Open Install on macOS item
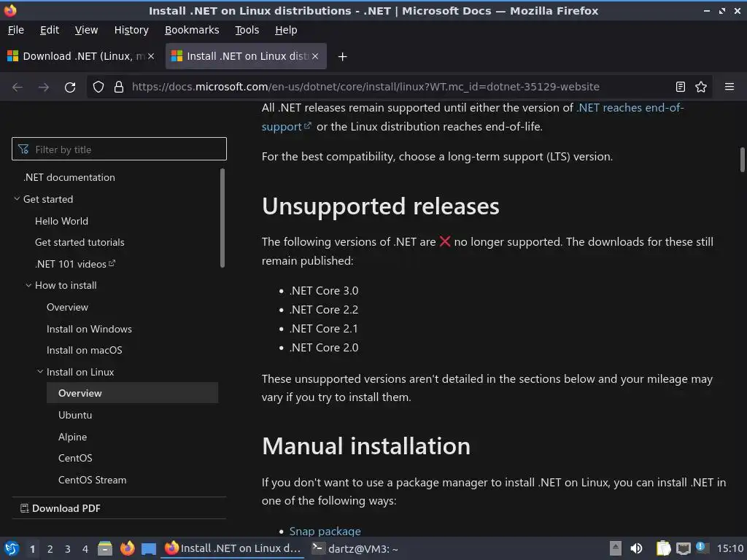This screenshot has width=747, height=560. pos(85,350)
